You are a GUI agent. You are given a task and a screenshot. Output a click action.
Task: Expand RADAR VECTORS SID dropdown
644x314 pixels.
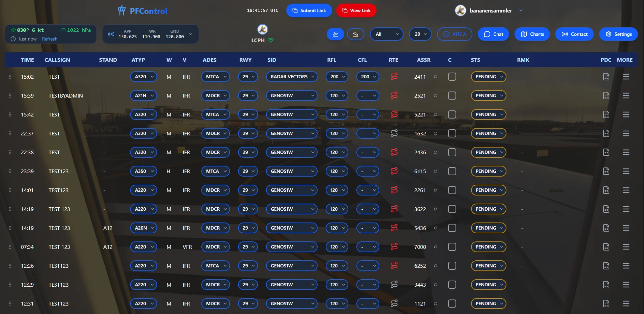[292, 77]
